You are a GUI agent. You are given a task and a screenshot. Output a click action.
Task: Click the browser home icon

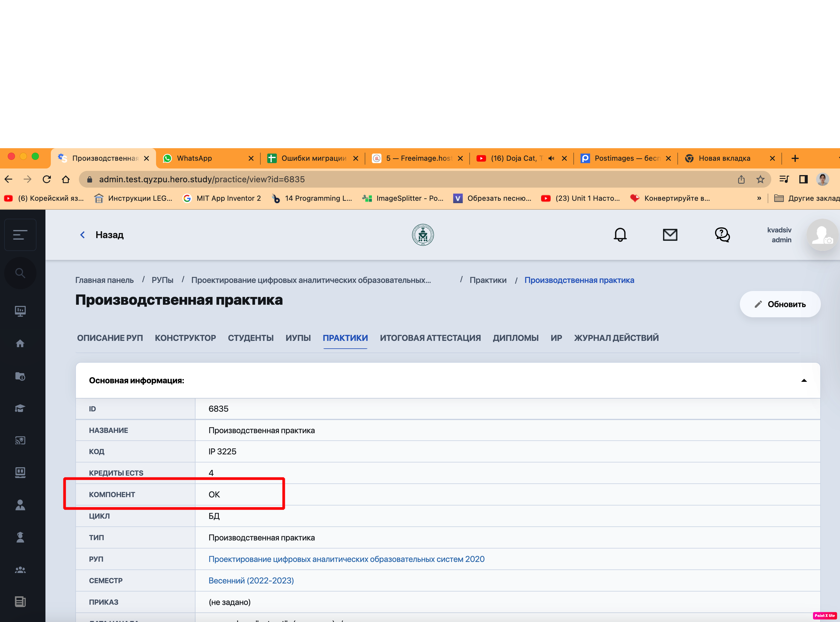click(x=65, y=179)
